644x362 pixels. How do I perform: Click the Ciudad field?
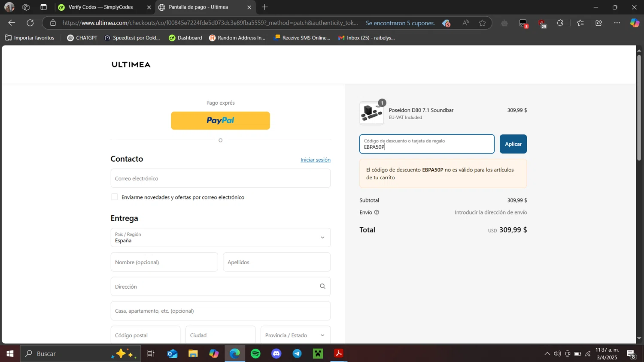point(220,335)
